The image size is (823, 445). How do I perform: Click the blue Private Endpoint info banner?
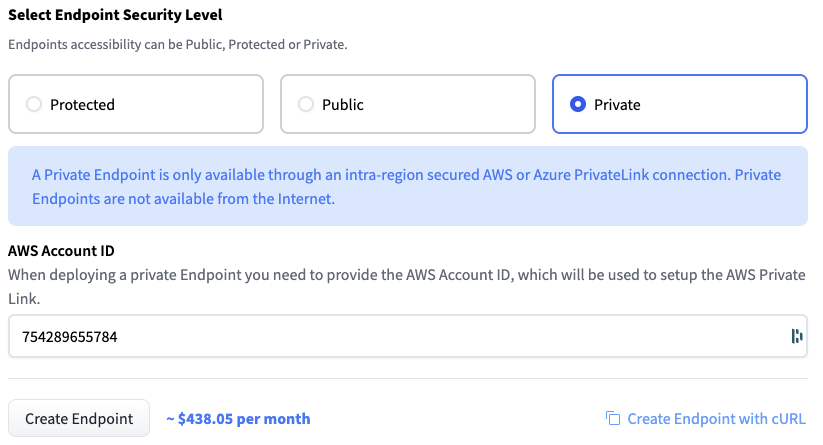(407, 186)
